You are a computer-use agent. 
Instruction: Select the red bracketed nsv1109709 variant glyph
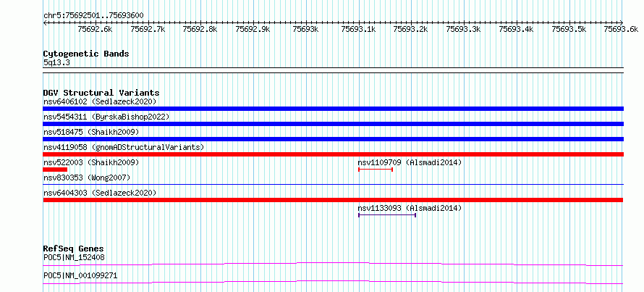point(376,170)
